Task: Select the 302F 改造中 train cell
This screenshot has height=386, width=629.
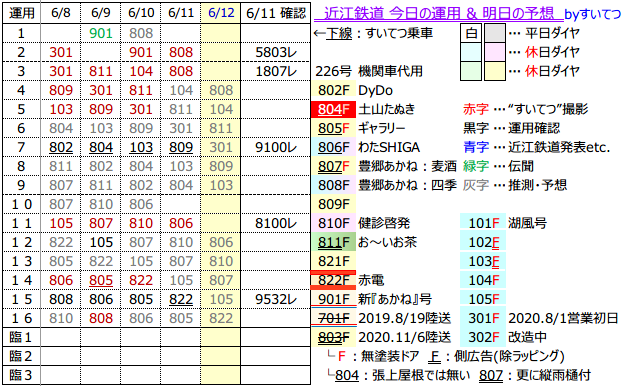Action: point(483,337)
